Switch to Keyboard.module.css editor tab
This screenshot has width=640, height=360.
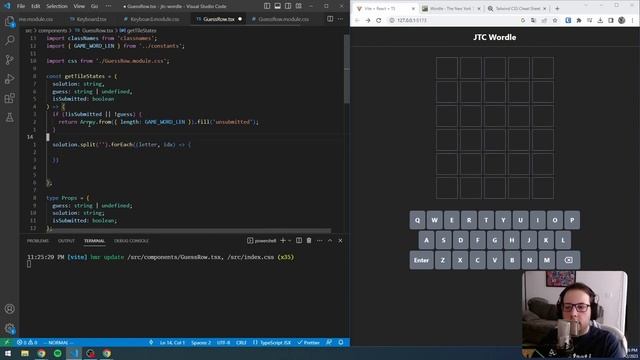151,19
